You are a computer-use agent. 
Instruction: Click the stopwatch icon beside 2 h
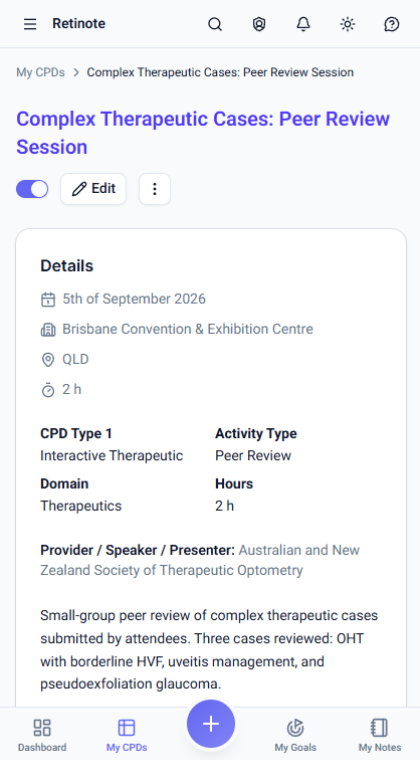click(47, 390)
